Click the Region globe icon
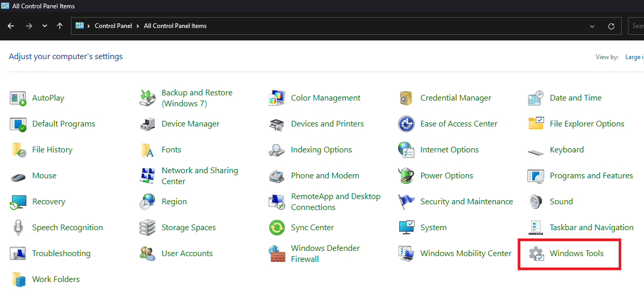 click(148, 202)
